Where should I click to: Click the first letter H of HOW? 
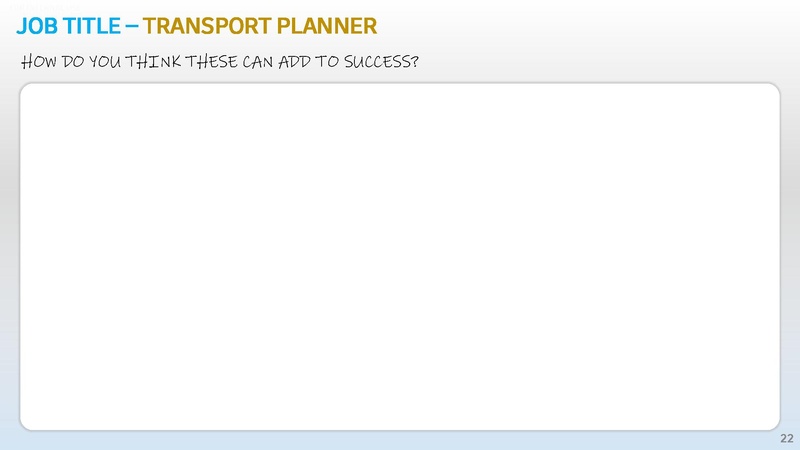coord(27,63)
